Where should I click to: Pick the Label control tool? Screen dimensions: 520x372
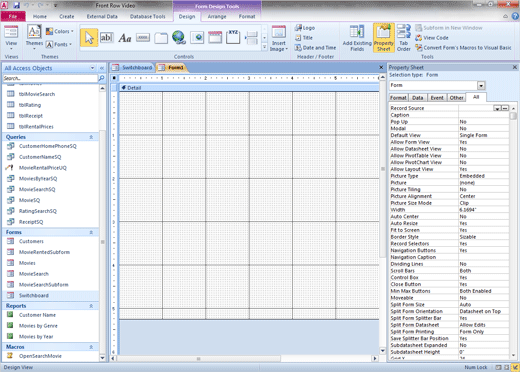point(125,38)
